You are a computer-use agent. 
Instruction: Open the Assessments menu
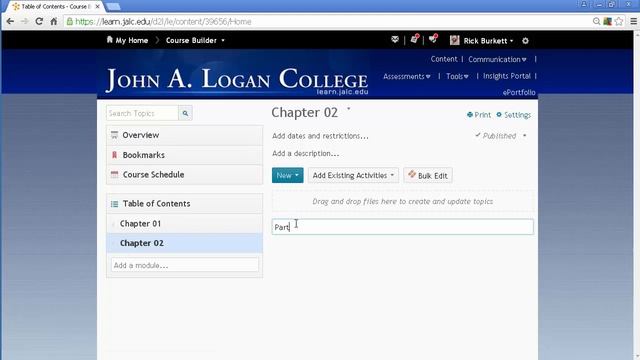pos(407,76)
